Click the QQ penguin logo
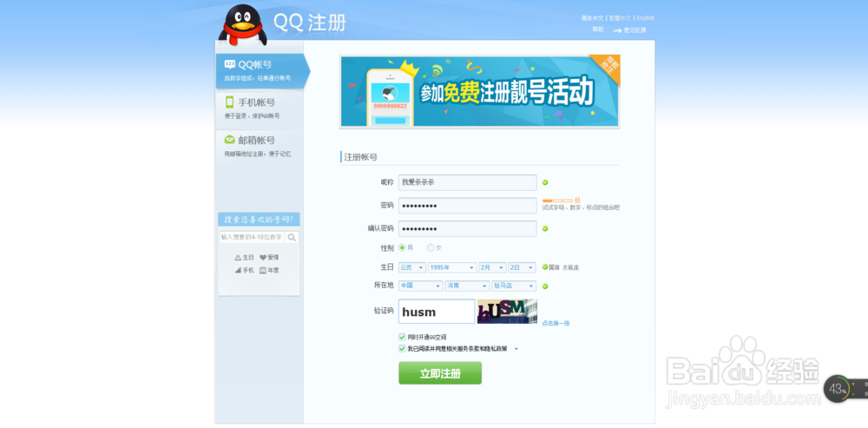 coord(242,24)
